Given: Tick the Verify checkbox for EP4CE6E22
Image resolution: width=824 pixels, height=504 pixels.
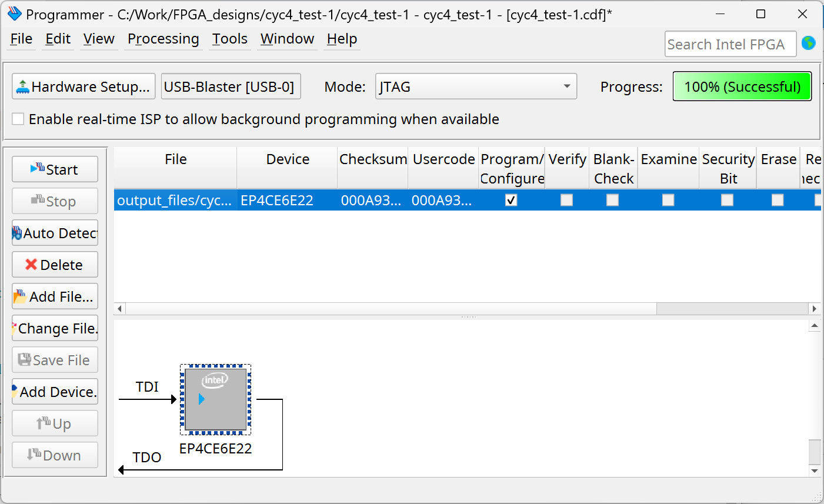Looking at the screenshot, I should [566, 200].
